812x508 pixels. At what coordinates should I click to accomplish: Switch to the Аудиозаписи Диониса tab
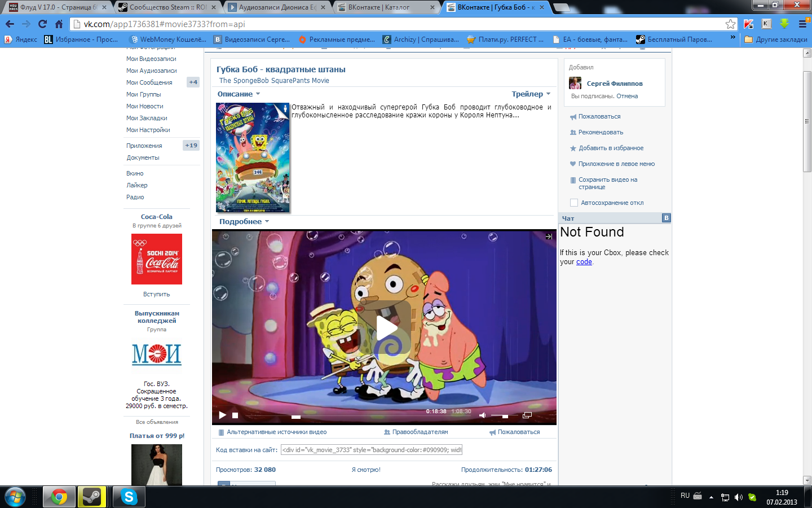276,7
